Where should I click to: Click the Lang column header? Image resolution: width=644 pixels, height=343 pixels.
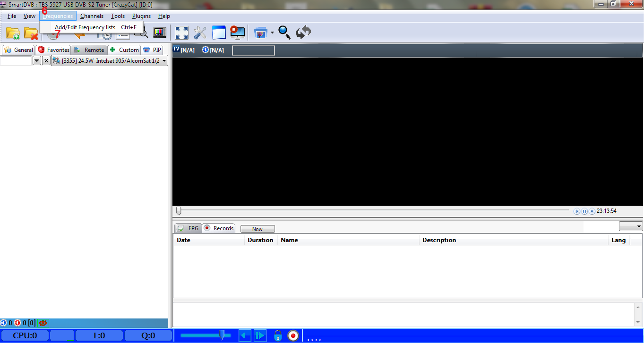coord(618,240)
